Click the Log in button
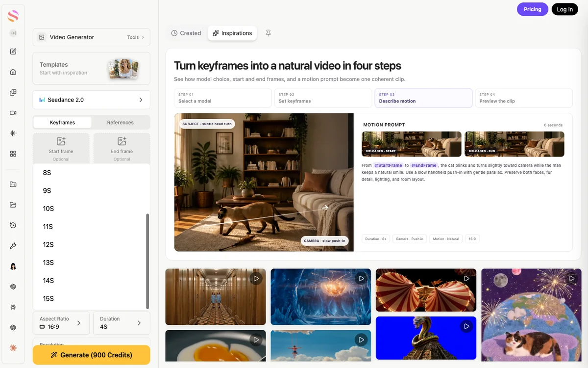This screenshot has width=588, height=368. pos(565,9)
